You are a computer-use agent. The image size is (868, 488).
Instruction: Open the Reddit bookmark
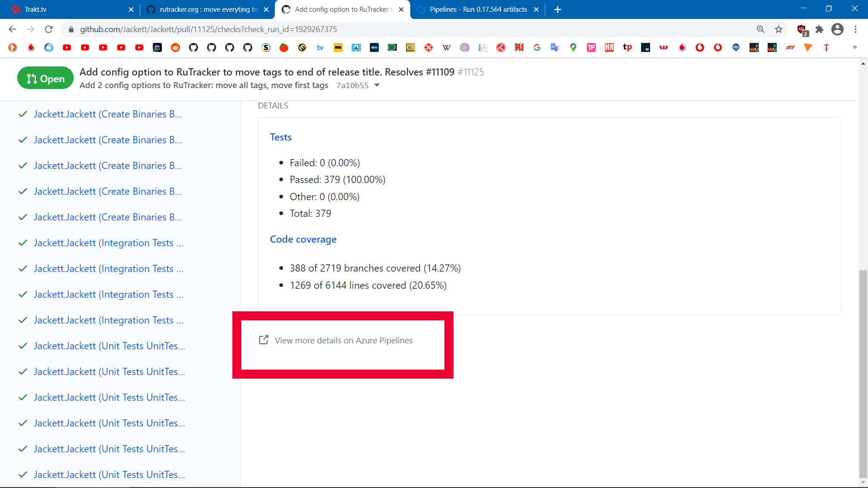tap(175, 47)
